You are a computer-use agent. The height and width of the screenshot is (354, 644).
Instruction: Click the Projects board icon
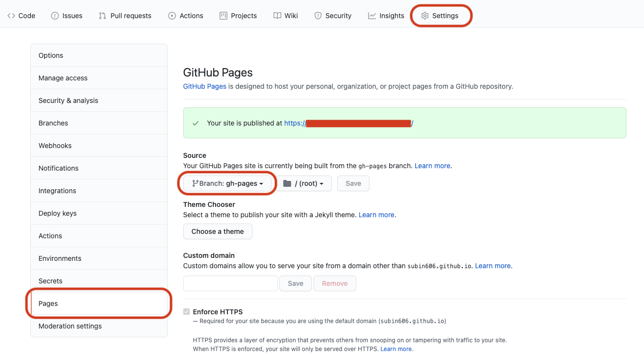[223, 16]
